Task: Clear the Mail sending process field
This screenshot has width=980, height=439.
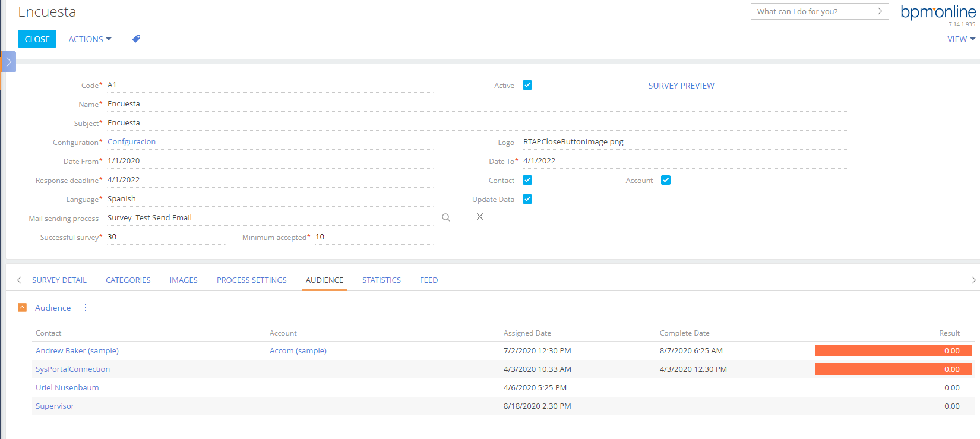Action: (x=480, y=217)
